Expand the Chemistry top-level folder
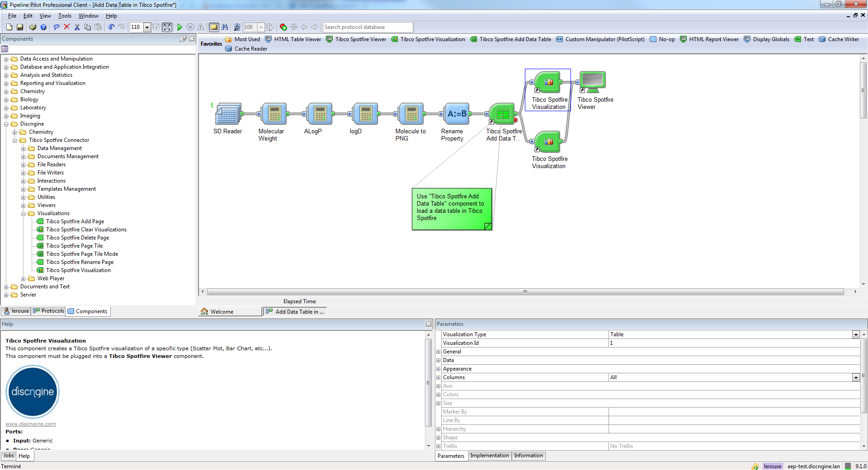Image resolution: width=868 pixels, height=470 pixels. click(x=6, y=92)
